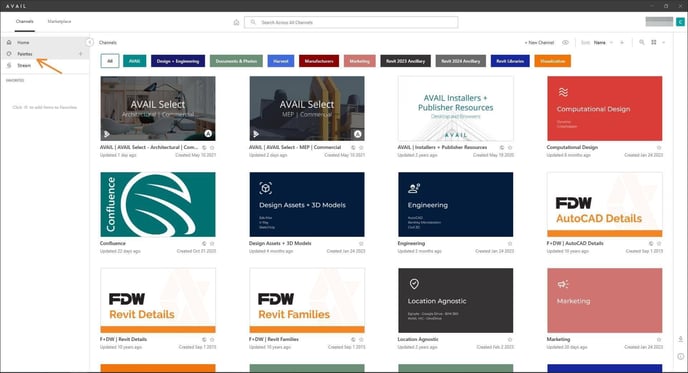Focus the Search Across All Channels field
688x373 pixels.
pyautogui.click(x=351, y=22)
